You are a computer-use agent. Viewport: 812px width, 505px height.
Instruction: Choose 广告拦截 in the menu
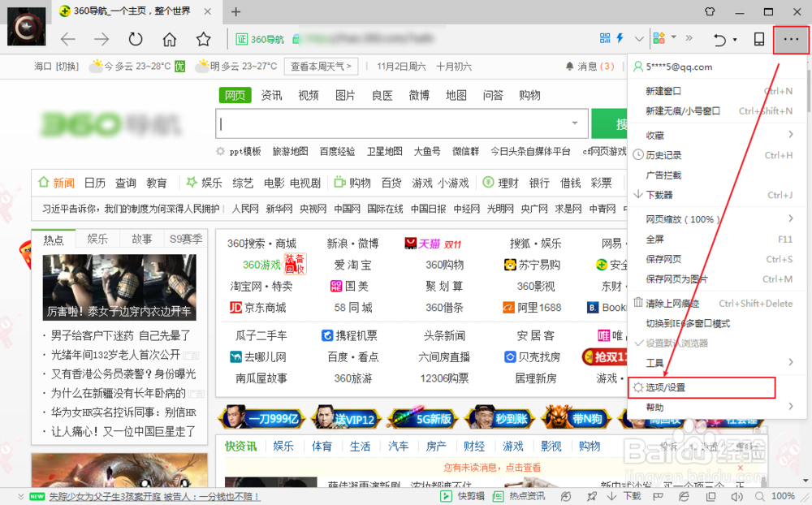717,175
